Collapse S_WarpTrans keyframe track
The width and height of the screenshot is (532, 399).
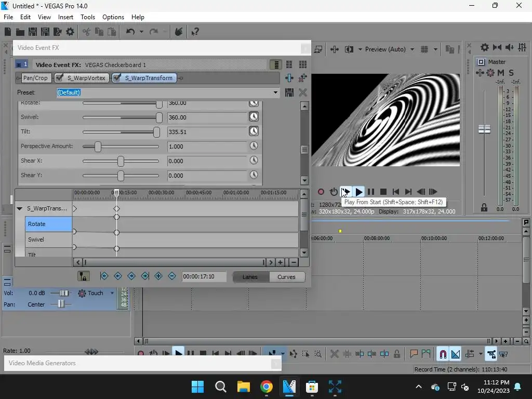click(19, 209)
